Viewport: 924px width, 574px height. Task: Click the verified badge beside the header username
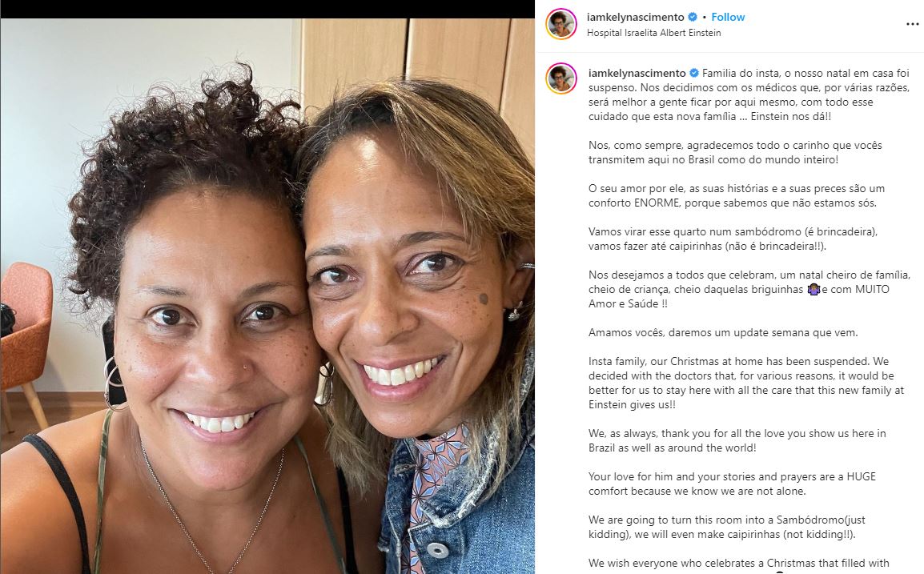(693, 17)
